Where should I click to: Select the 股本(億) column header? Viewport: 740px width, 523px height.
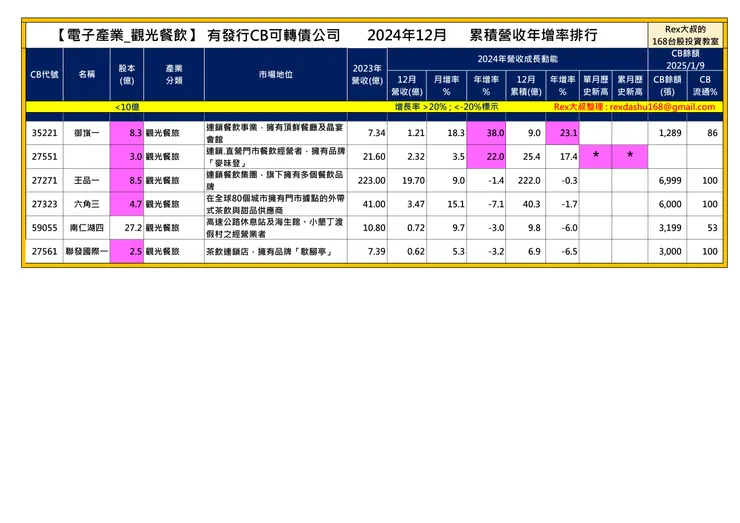pos(126,75)
